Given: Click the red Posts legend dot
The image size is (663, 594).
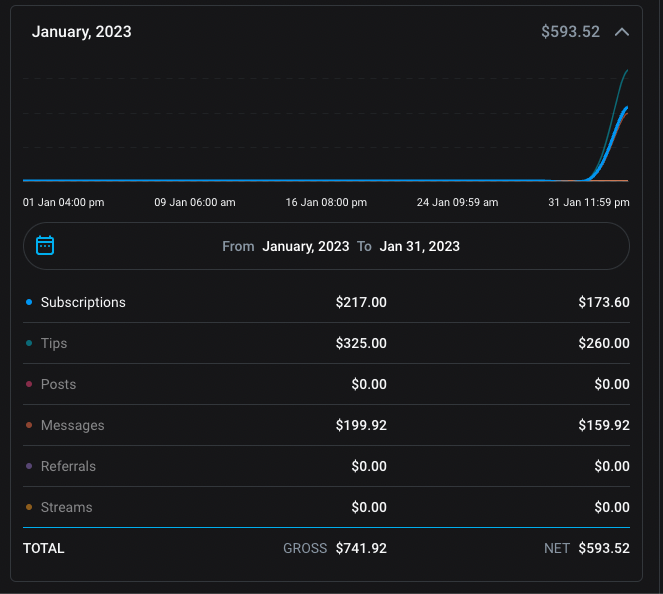Looking at the screenshot, I should (29, 384).
